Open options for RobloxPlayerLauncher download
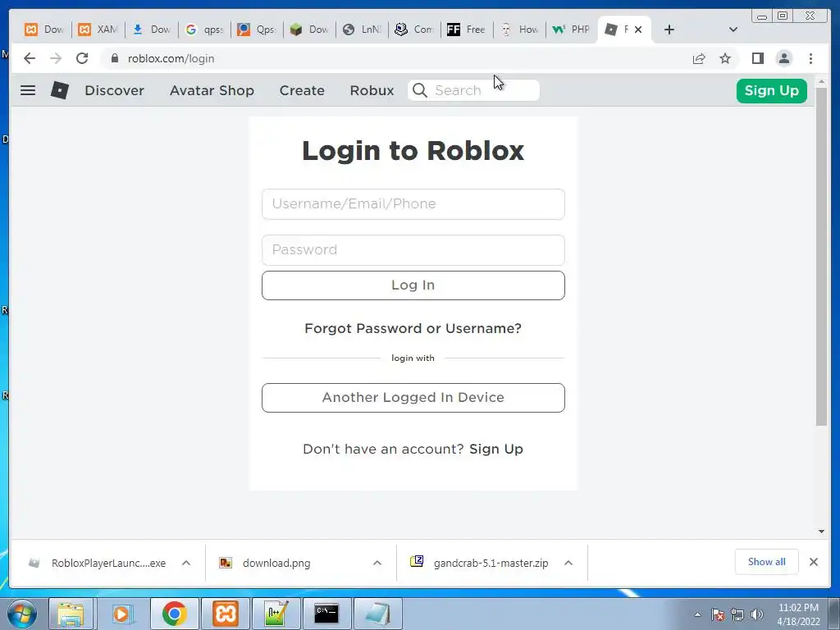 pyautogui.click(x=186, y=563)
